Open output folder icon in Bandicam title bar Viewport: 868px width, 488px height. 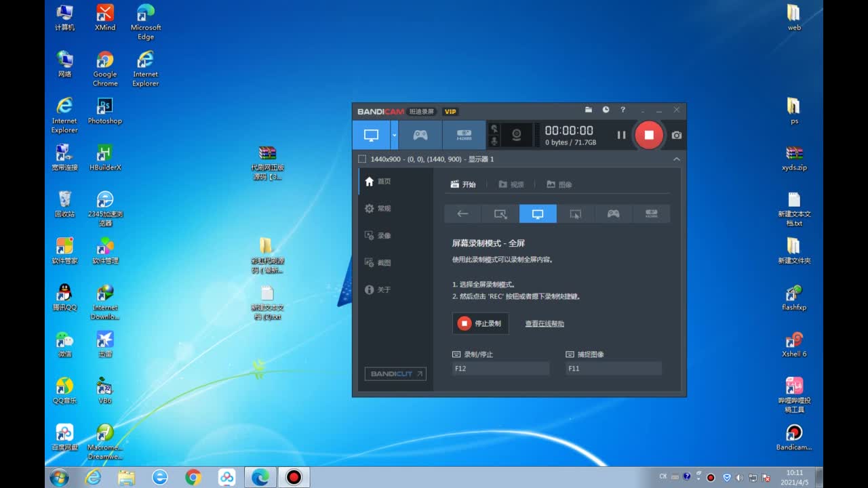tap(589, 110)
